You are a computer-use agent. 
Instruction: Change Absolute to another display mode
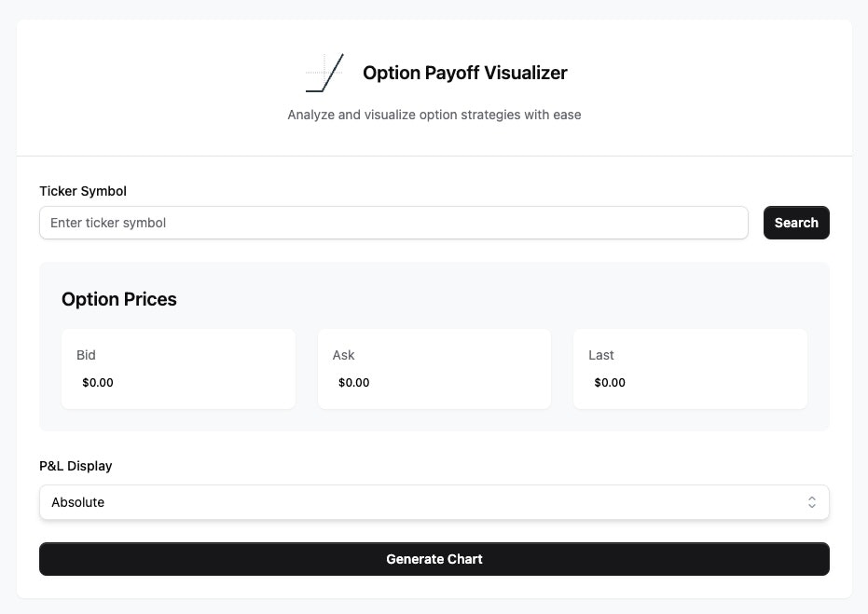[x=434, y=502]
